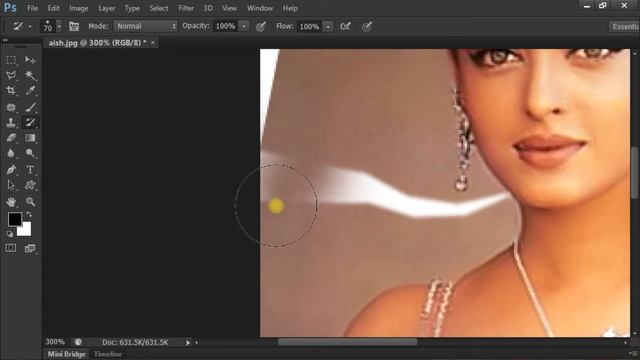Screen dimensions: 640x360
Task: Click the black foreground color swatch
Action: pos(14,219)
